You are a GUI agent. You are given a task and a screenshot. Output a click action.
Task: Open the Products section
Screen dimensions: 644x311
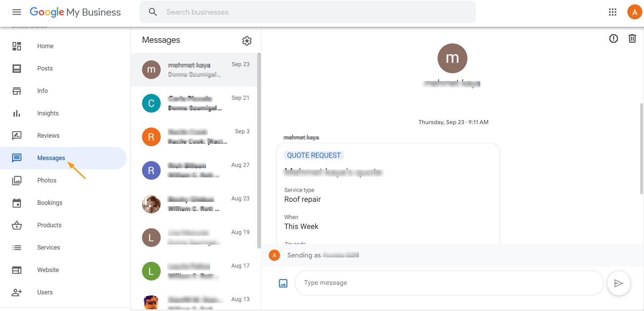coord(49,225)
